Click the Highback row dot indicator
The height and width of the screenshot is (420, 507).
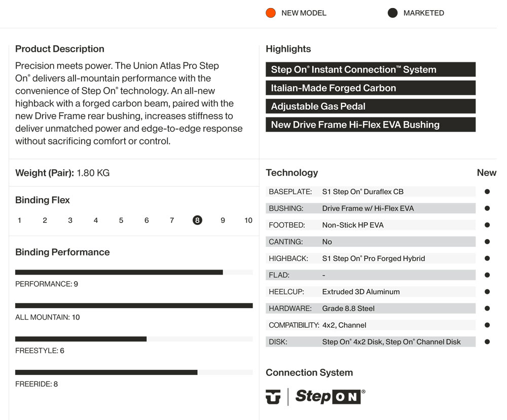[x=487, y=258]
